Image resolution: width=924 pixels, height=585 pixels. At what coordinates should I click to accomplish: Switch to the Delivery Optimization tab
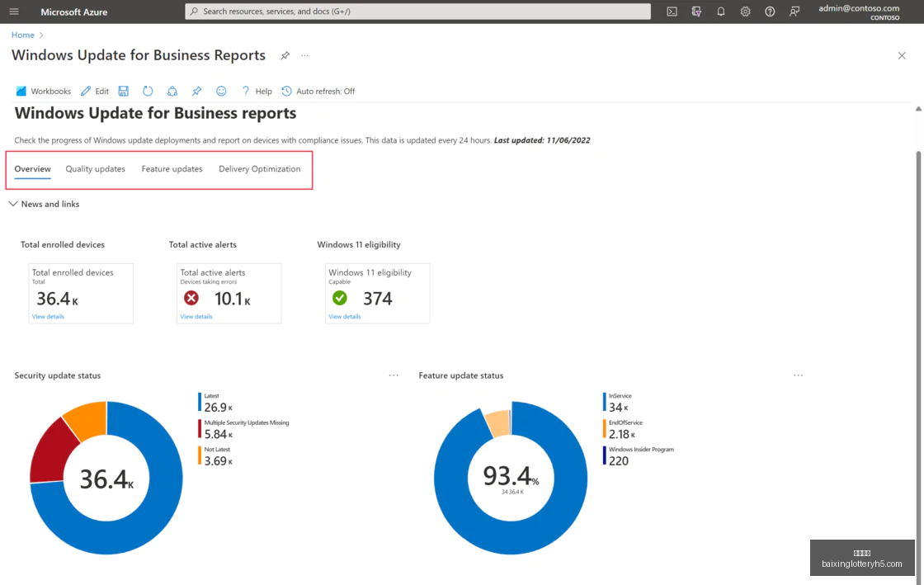tap(260, 168)
